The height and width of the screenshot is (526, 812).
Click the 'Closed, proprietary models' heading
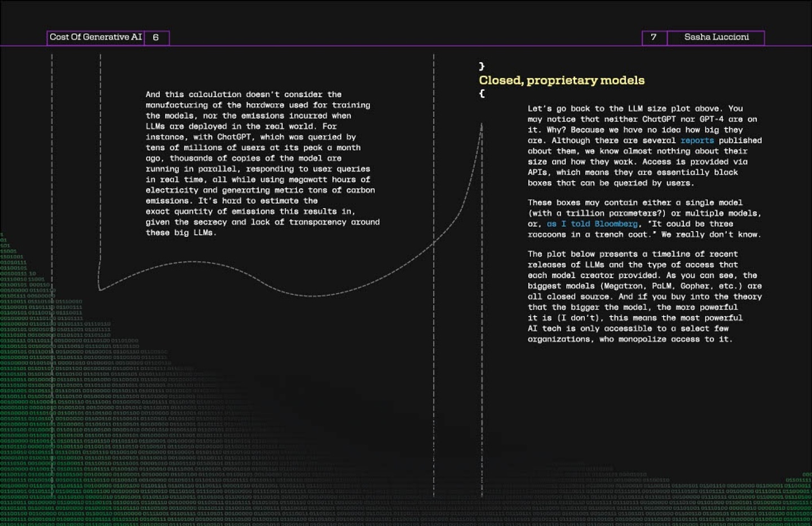[x=562, y=80]
